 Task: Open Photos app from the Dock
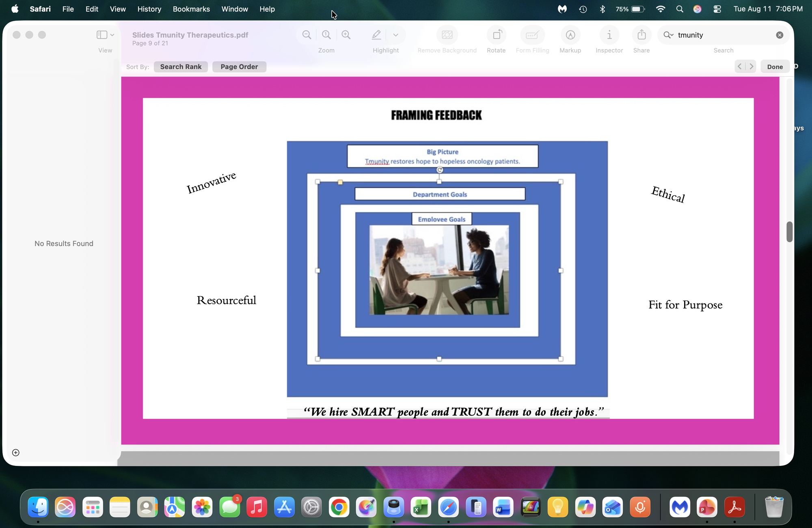click(202, 507)
